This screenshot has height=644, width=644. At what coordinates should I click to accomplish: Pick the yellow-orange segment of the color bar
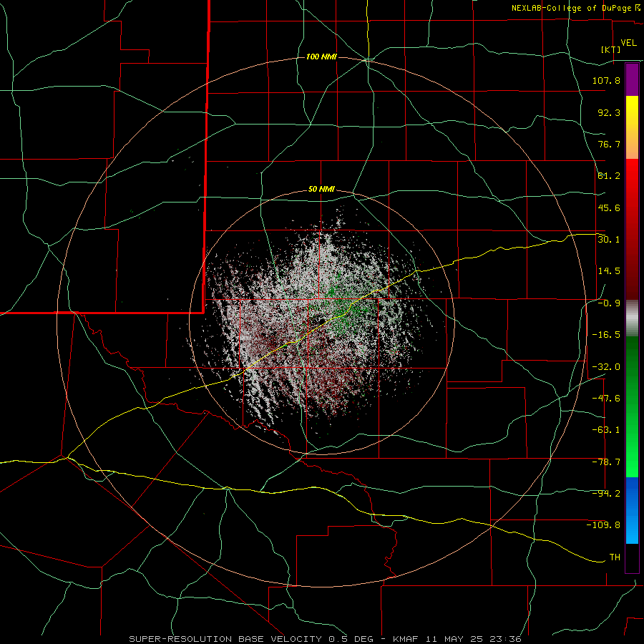tap(632, 127)
